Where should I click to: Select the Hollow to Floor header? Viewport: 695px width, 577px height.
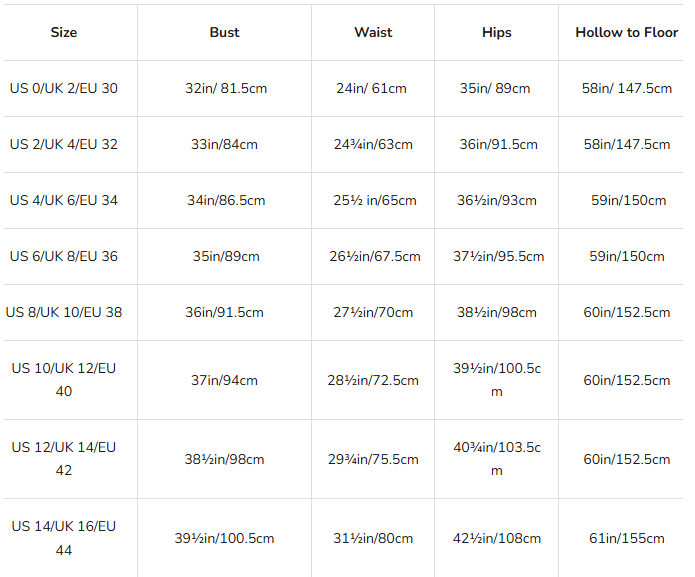click(x=626, y=32)
